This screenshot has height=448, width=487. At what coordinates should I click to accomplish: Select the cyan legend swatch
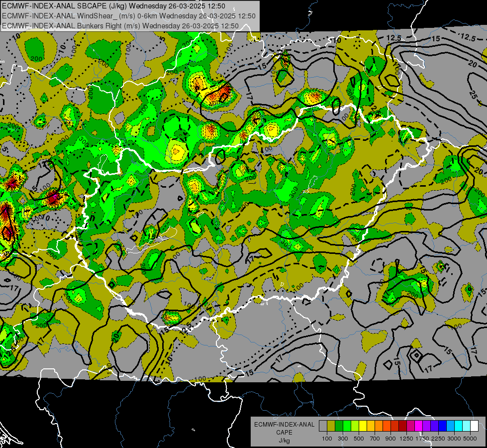click(x=458, y=426)
